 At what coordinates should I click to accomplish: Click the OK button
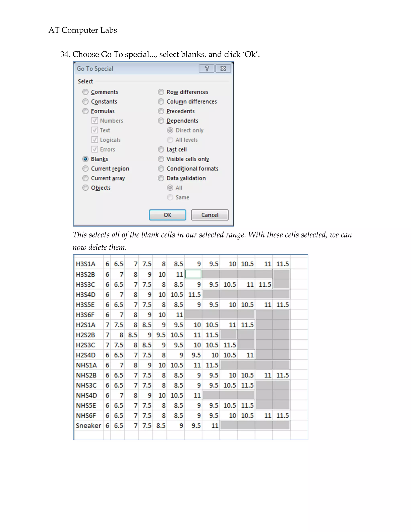pyautogui.click(x=168, y=215)
